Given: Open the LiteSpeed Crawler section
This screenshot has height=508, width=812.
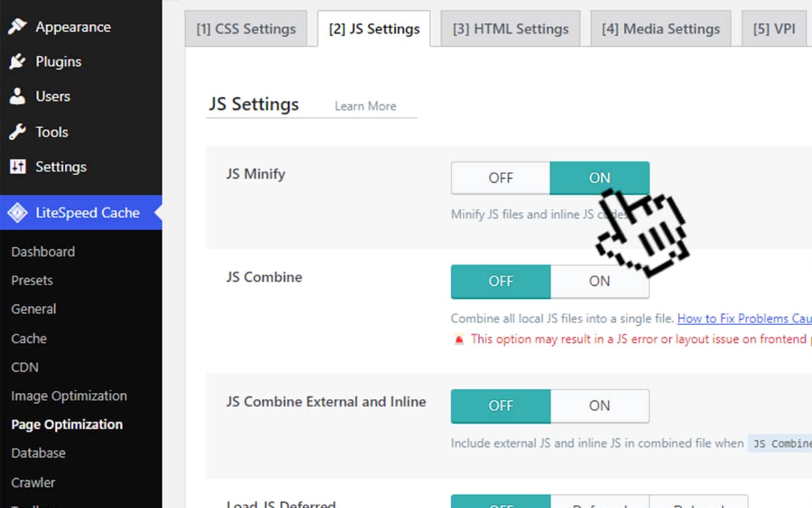Looking at the screenshot, I should click(x=32, y=482).
